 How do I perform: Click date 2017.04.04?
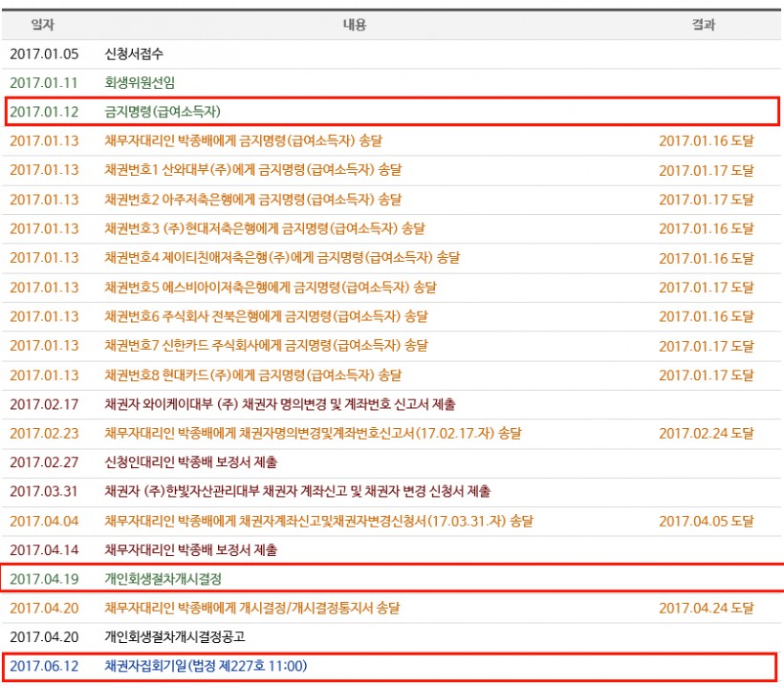(x=44, y=521)
